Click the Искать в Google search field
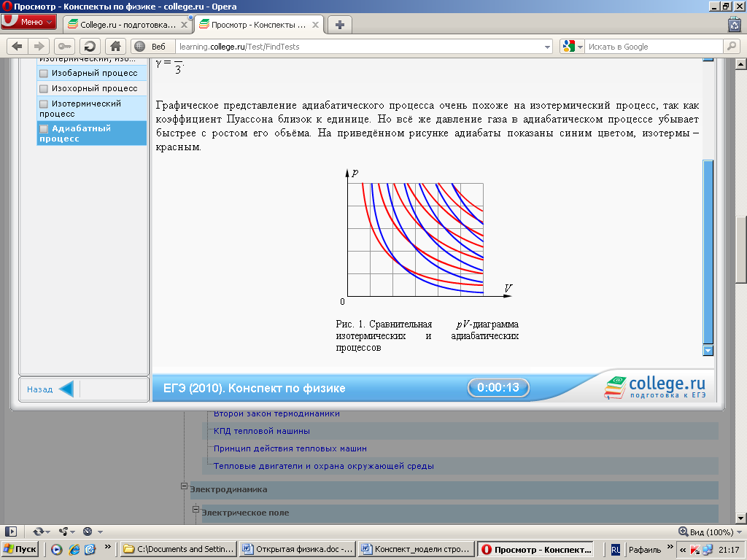Viewport: 747px width, 560px height. tap(654, 47)
